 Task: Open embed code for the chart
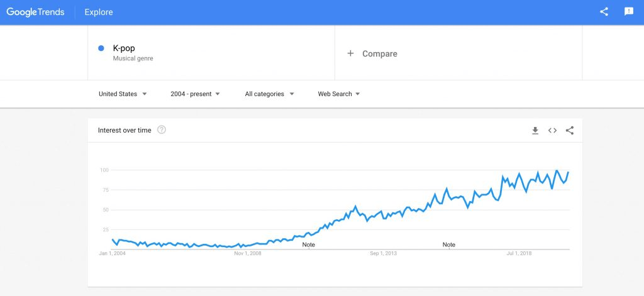click(552, 131)
